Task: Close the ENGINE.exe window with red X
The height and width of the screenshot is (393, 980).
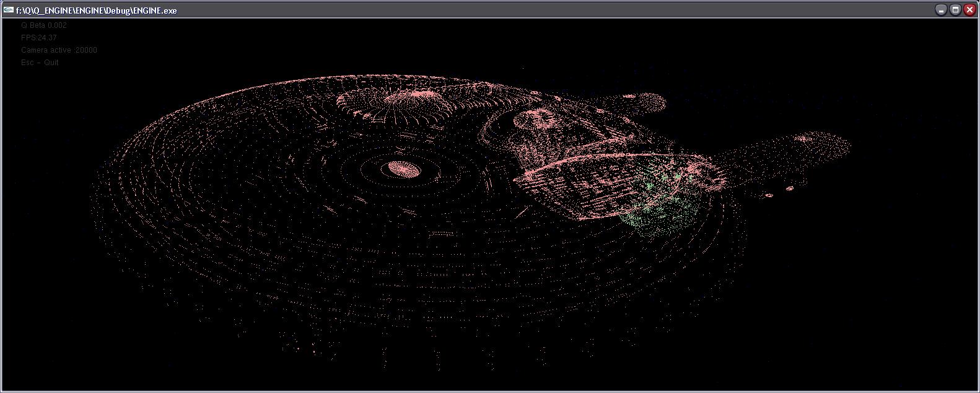Action: click(x=969, y=10)
